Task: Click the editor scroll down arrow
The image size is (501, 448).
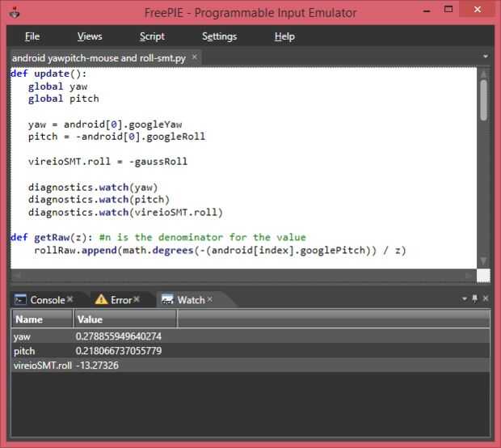Action: coord(484,260)
